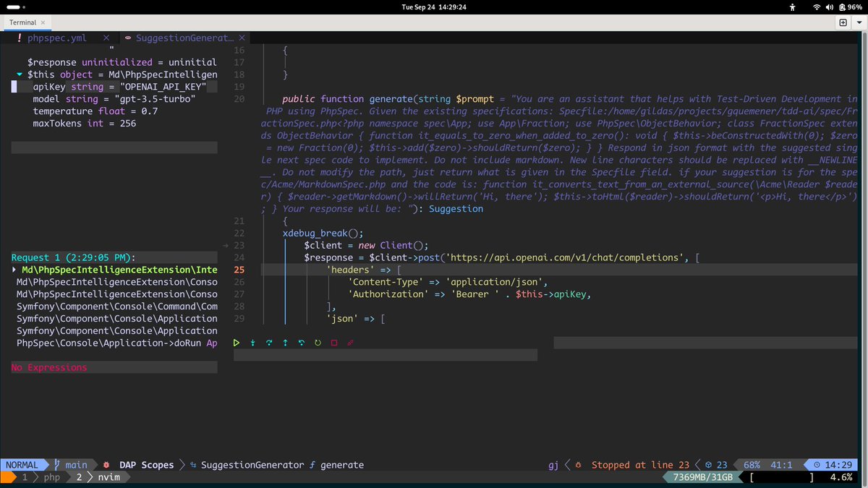
Task: Click the accessibility icon in top bar
Action: tap(793, 7)
